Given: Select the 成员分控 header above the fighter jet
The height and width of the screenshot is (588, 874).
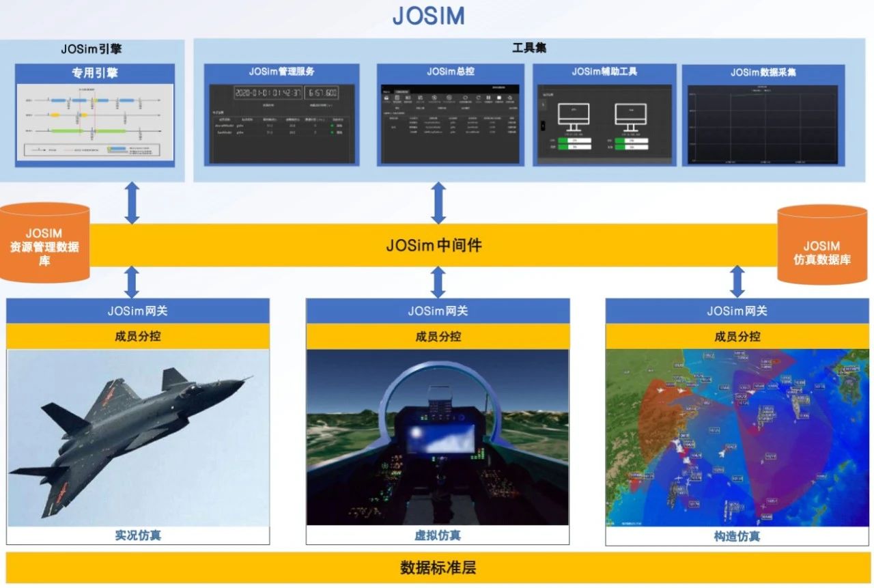Looking at the screenshot, I should click(138, 336).
